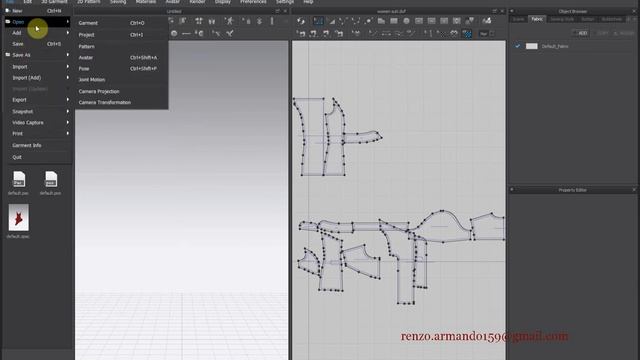
Task: Select Pattern in the Open submenu
Action: [x=121, y=47]
